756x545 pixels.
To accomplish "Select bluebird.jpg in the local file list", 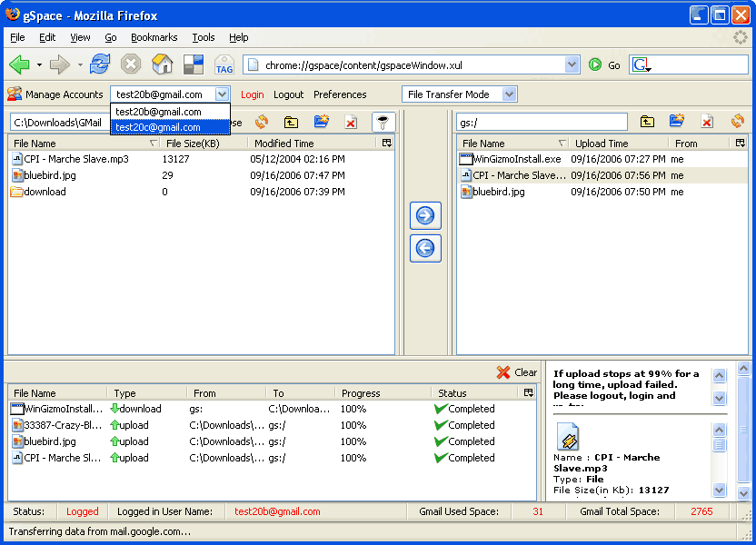I will (x=201, y=175).
